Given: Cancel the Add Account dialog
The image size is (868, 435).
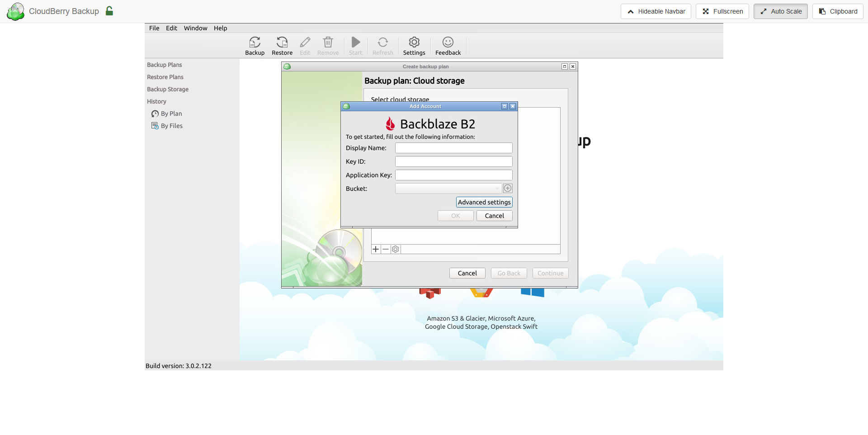Looking at the screenshot, I should (495, 216).
